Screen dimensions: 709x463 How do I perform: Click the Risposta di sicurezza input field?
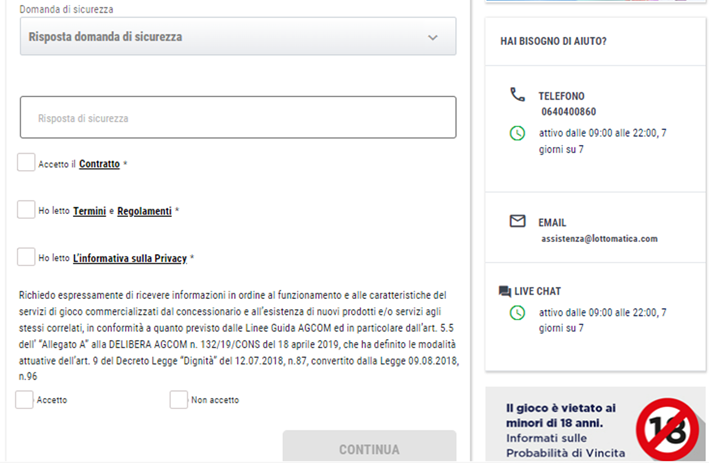237,118
